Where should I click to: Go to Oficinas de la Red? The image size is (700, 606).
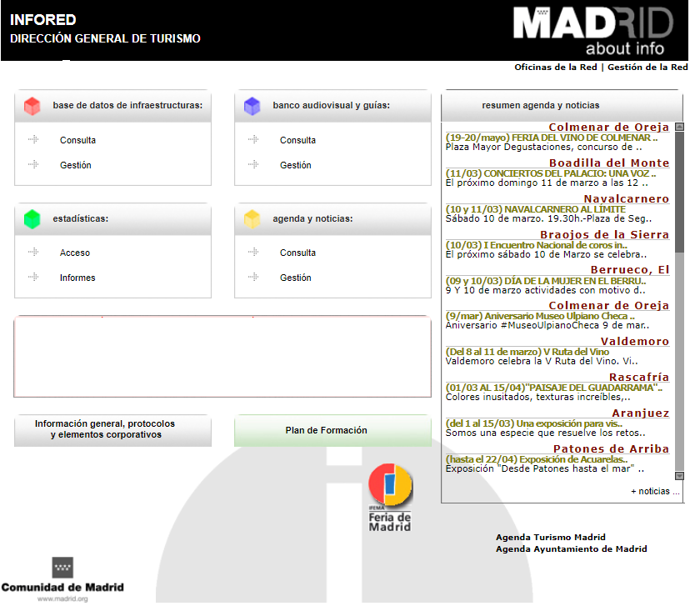pyautogui.click(x=555, y=67)
